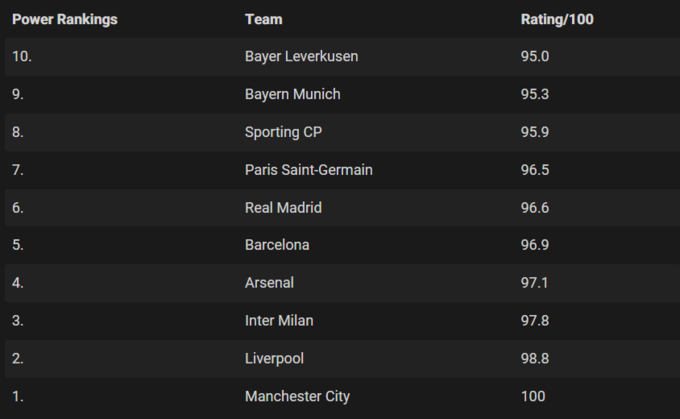Click the Team column header
Screen dimensions: 680x419
[263, 20]
